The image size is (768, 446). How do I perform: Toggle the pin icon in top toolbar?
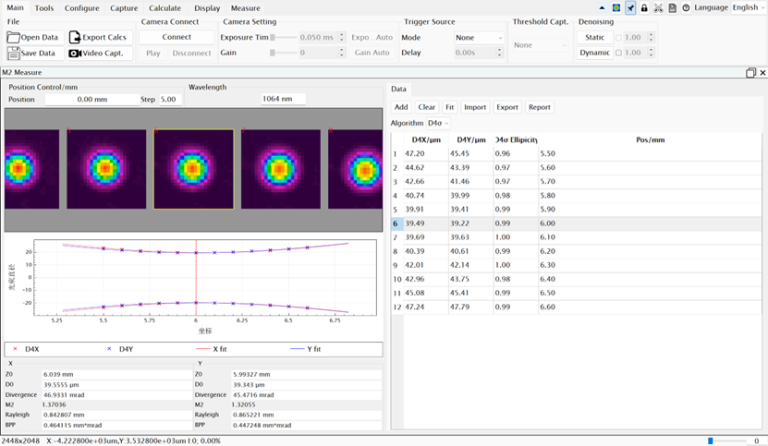pos(630,8)
